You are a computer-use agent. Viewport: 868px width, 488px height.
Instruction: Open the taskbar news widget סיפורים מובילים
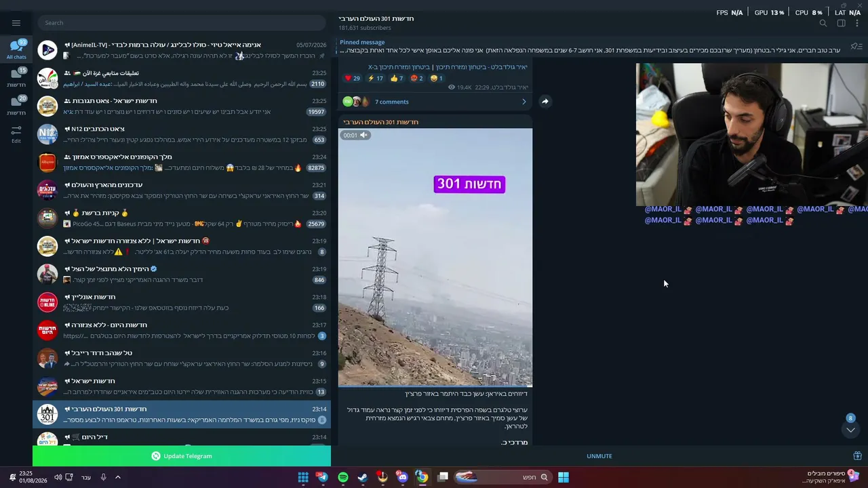[x=830, y=477]
